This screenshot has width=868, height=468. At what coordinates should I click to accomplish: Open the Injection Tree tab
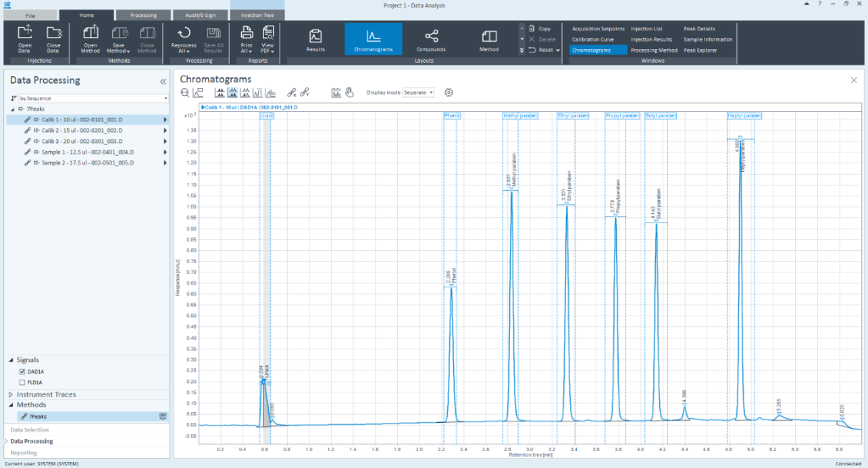257,15
